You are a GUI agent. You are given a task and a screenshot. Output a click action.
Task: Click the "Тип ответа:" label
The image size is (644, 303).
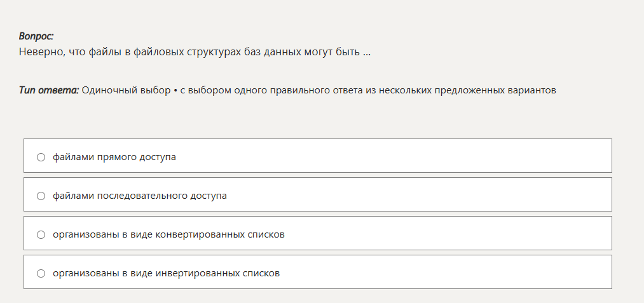pyautogui.click(x=49, y=90)
